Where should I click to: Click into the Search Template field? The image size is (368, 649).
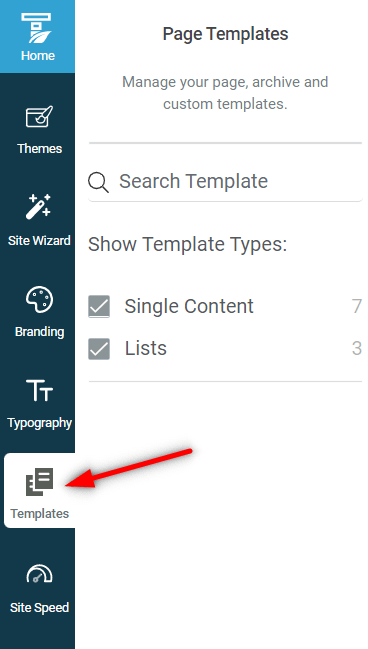[x=226, y=182]
